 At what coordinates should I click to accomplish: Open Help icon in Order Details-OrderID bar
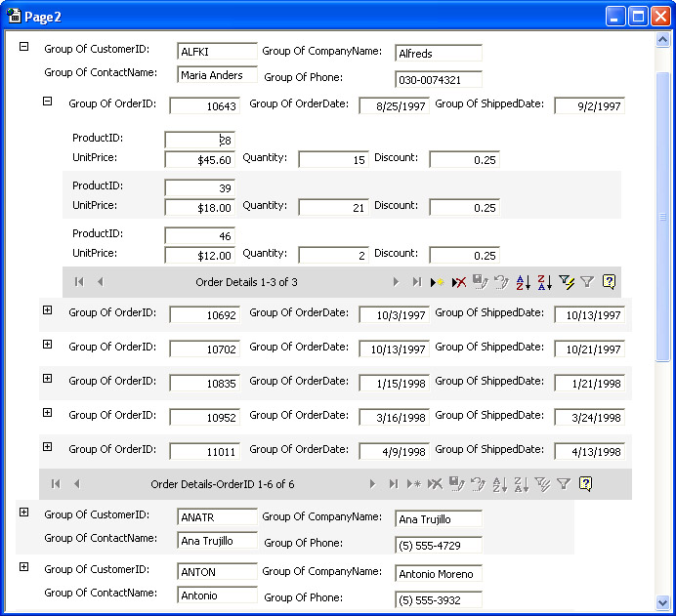585,483
